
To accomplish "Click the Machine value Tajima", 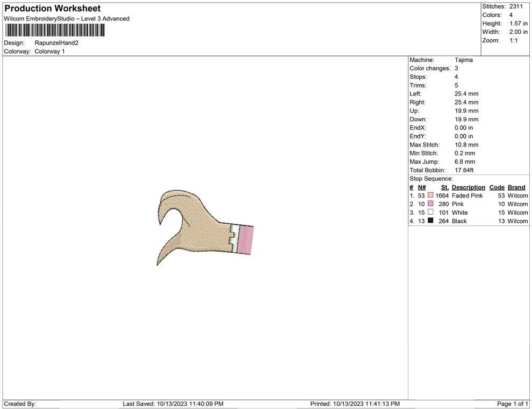I will point(463,60).
